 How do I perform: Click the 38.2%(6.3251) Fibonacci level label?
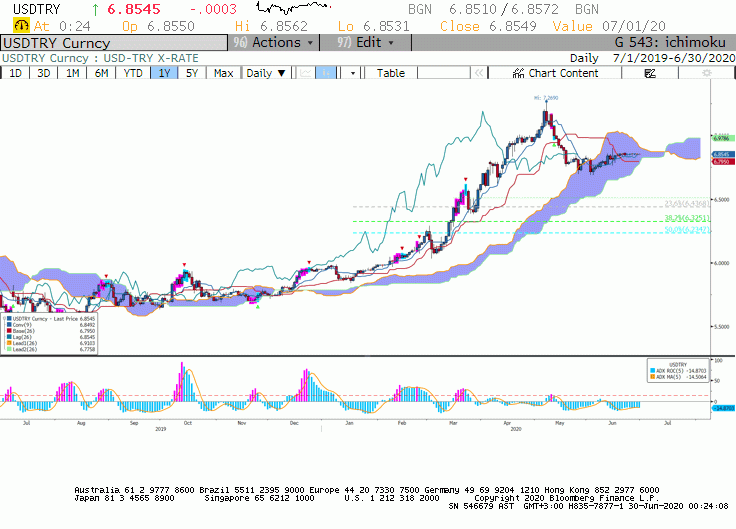point(687,218)
